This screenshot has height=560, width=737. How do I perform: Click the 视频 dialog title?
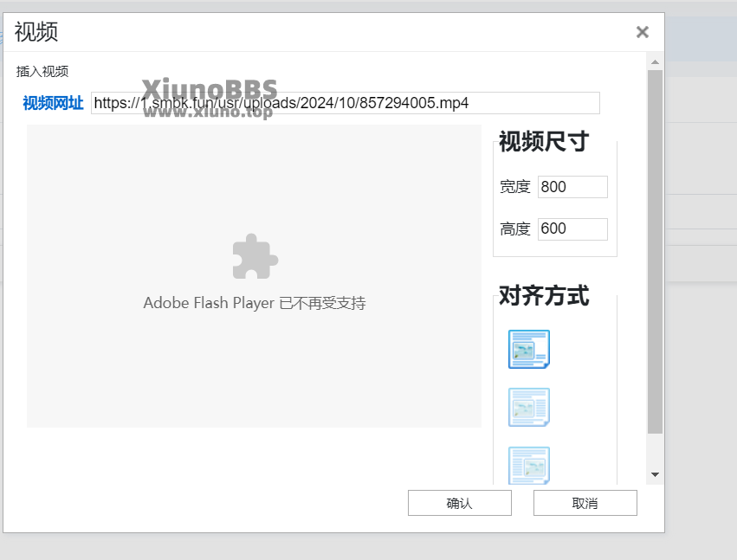tap(36, 32)
